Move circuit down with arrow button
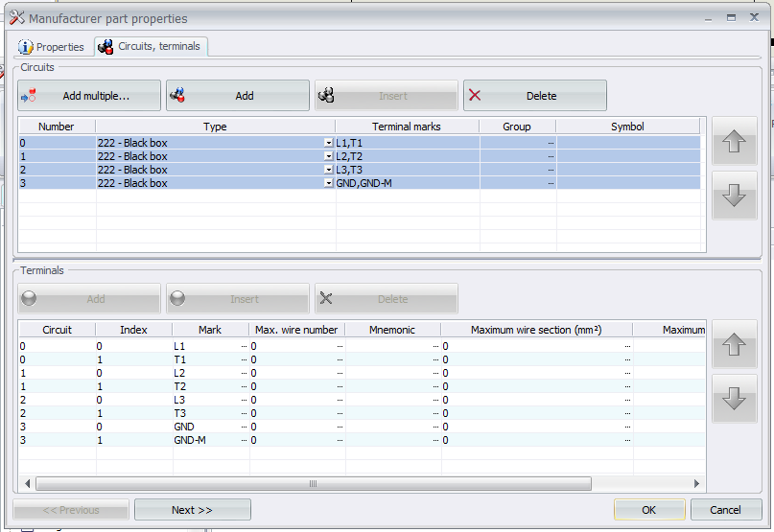The image size is (774, 532). [734, 196]
